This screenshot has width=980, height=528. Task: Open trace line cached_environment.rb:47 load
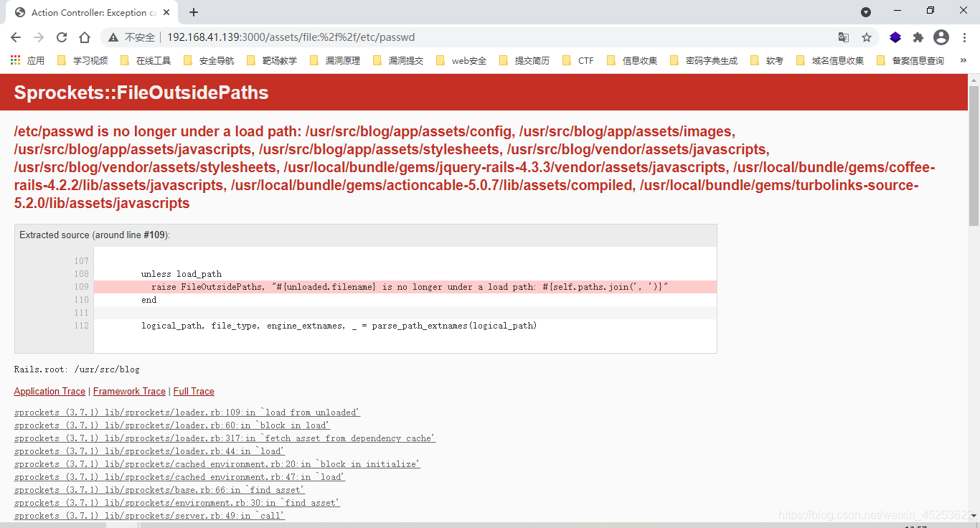[x=179, y=477]
